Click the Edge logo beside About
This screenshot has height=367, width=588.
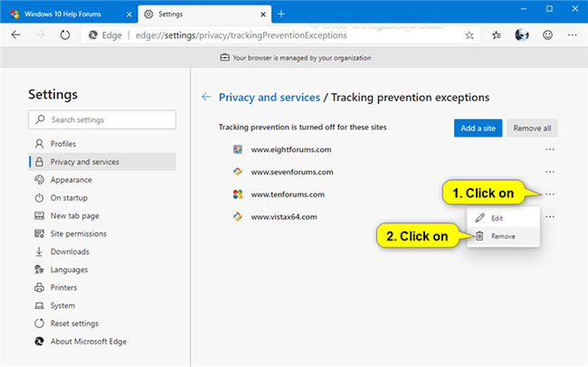(x=39, y=342)
